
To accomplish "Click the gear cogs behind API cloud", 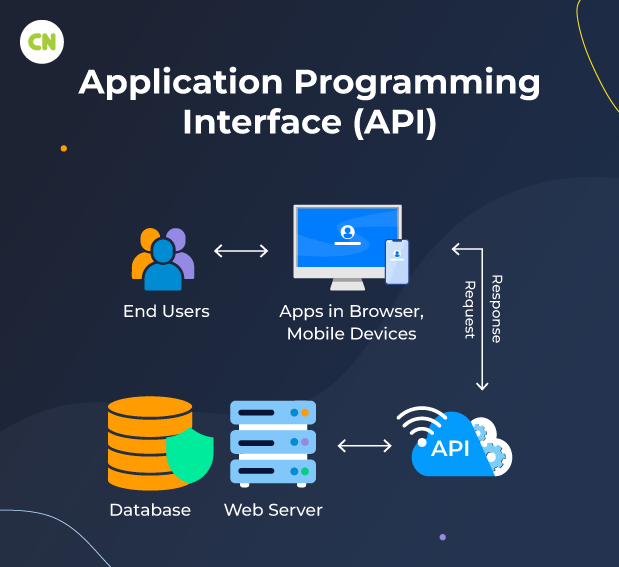I will tap(493, 446).
